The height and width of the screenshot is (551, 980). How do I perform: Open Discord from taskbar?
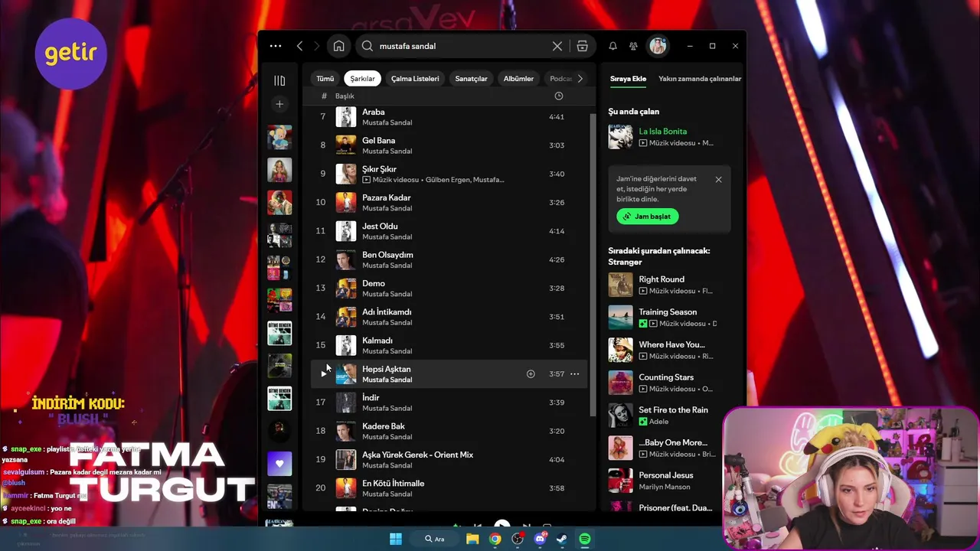click(540, 539)
